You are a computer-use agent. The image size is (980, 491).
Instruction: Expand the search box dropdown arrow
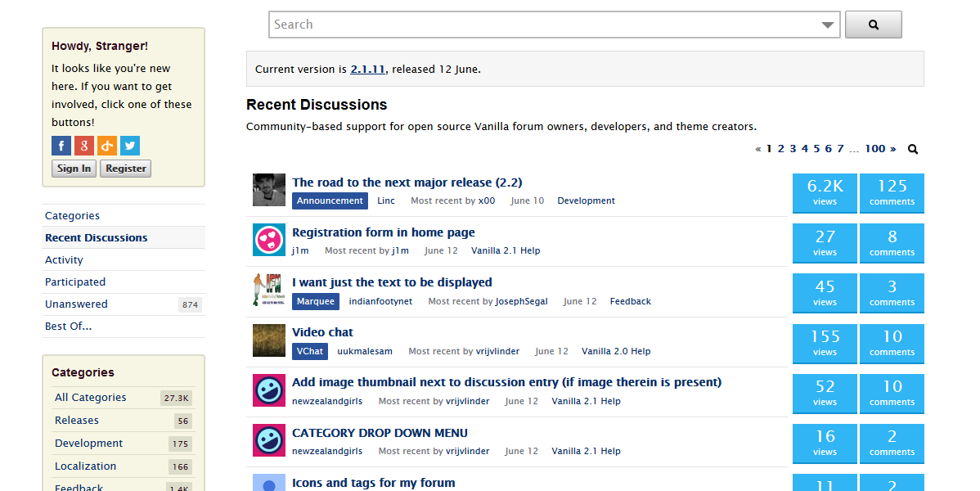point(828,25)
